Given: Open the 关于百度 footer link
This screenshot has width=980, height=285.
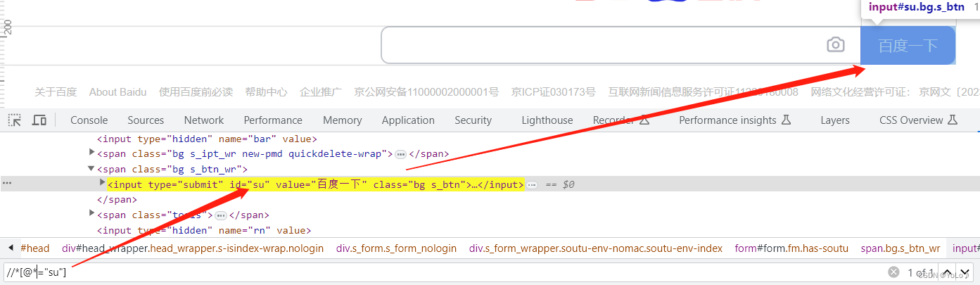Looking at the screenshot, I should click(x=56, y=92).
